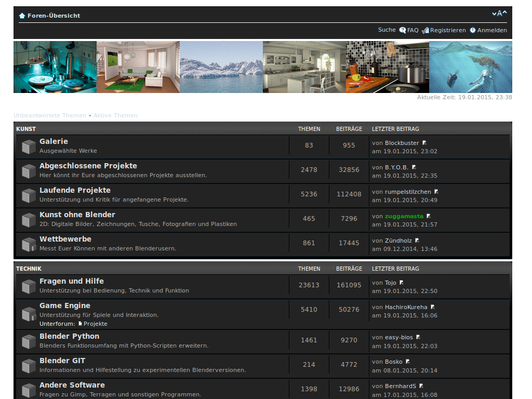This screenshot has height=399, width=532.
Task: Click the cube icon next to Game Engine
Action: pos(29,314)
